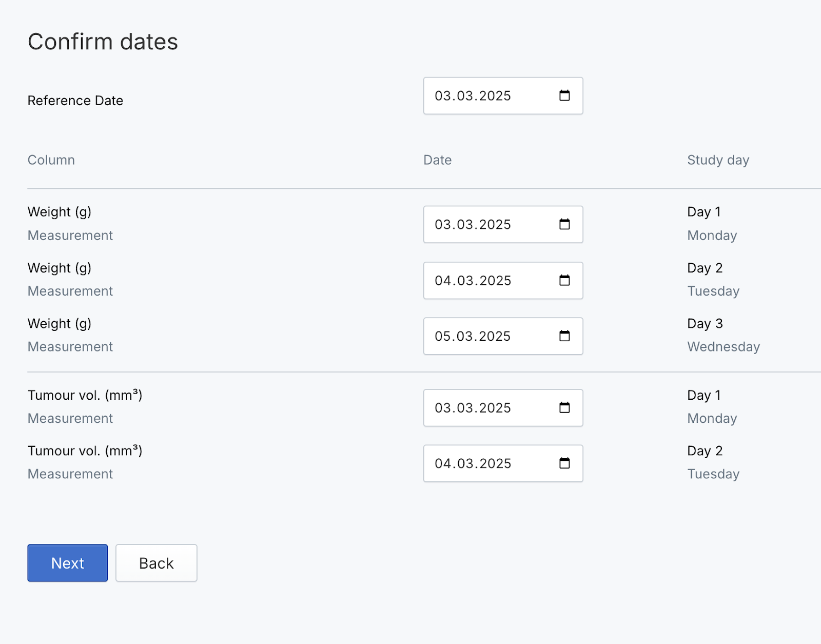The image size is (821, 644).
Task: Go back with the Back button
Action: click(157, 563)
